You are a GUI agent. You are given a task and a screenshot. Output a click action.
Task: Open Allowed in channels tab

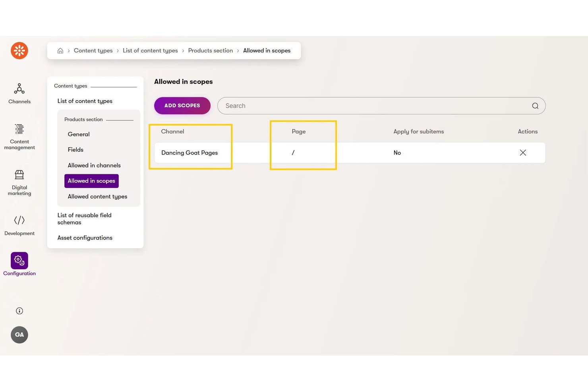tap(94, 166)
